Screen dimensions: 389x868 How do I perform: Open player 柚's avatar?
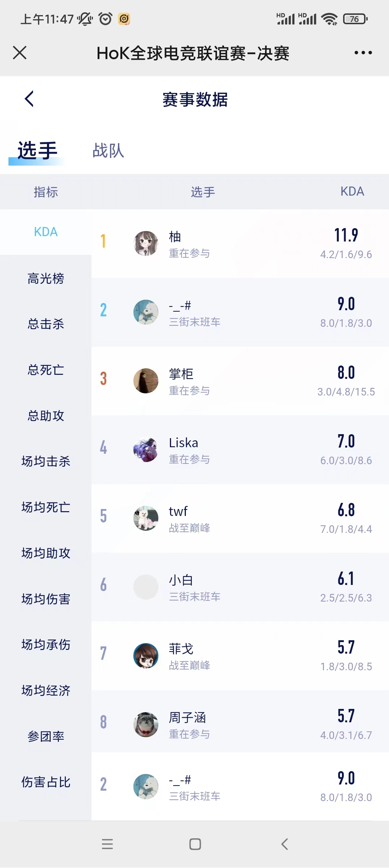pos(146,243)
